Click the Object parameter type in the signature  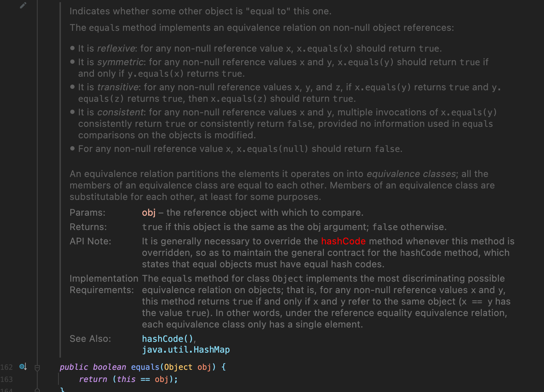point(178,367)
